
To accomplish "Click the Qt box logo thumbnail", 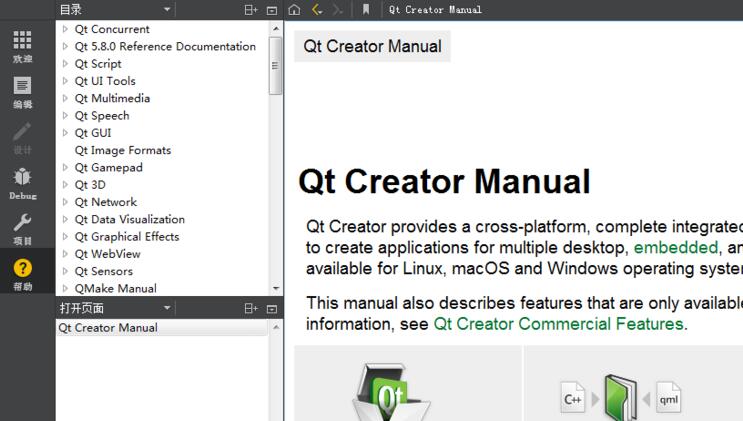I will tap(391, 392).
